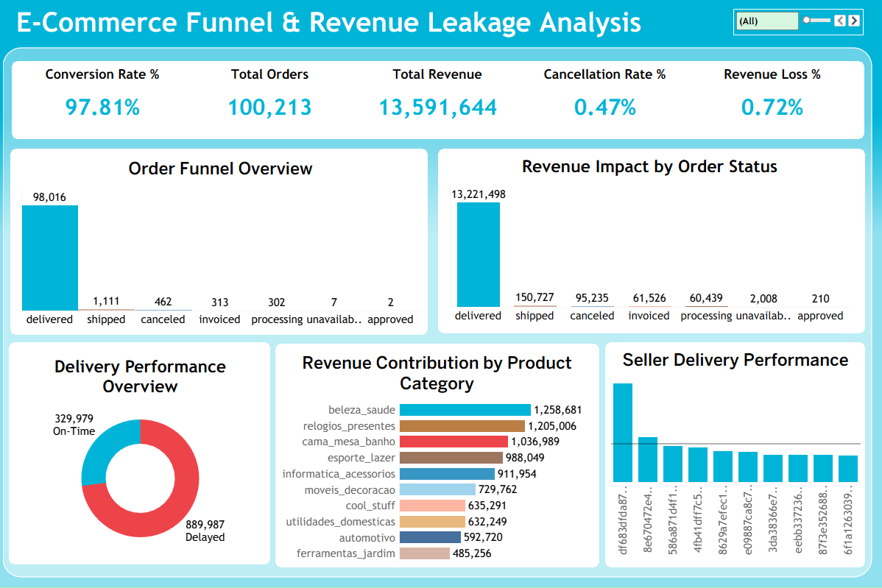Image resolution: width=882 pixels, height=588 pixels.
Task: Select the relogios_presentes revenue bar
Action: coord(462,426)
